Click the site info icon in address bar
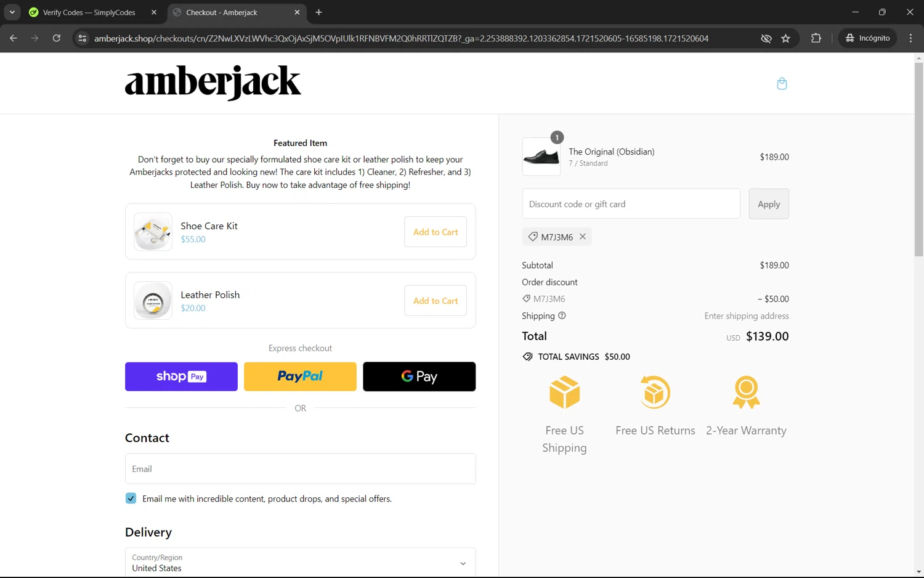 click(82, 38)
